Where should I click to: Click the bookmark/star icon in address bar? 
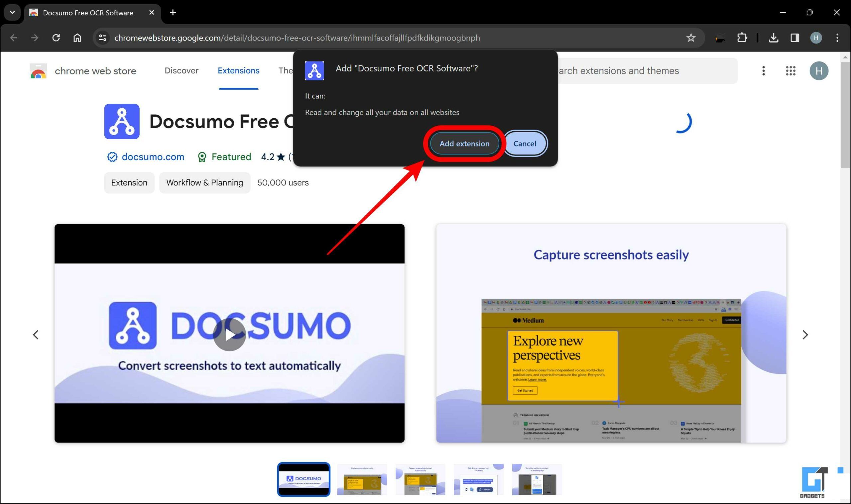click(691, 38)
